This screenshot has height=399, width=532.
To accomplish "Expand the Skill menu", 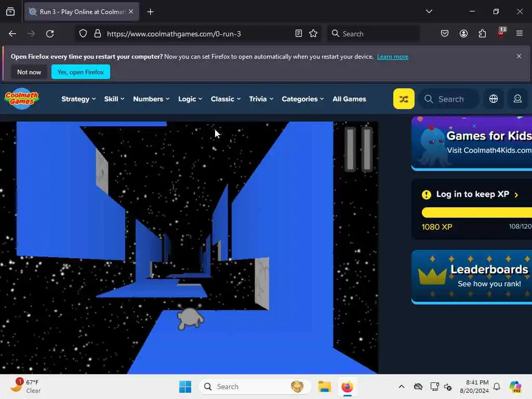I will click(114, 99).
